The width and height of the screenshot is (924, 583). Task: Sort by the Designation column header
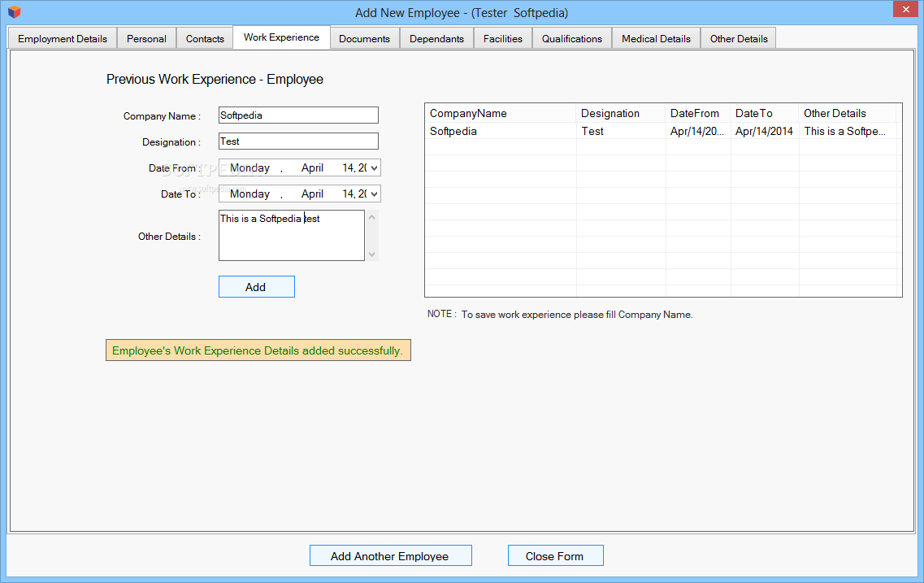[x=621, y=113]
